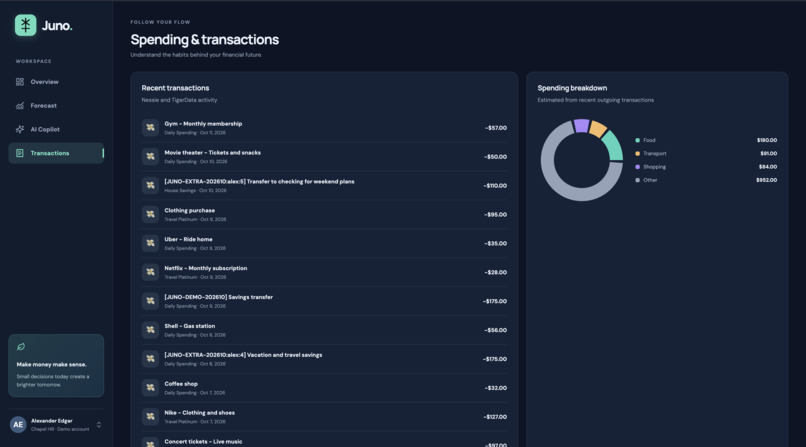Viewport: 806px width, 447px height.
Task: Click the Food $180.00 value
Action: 766,140
